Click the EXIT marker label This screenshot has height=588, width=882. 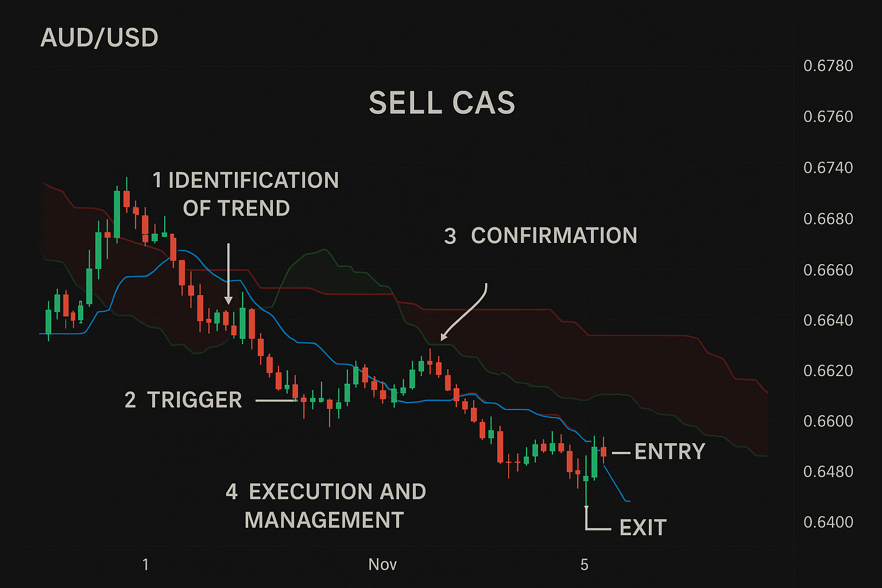tap(643, 528)
